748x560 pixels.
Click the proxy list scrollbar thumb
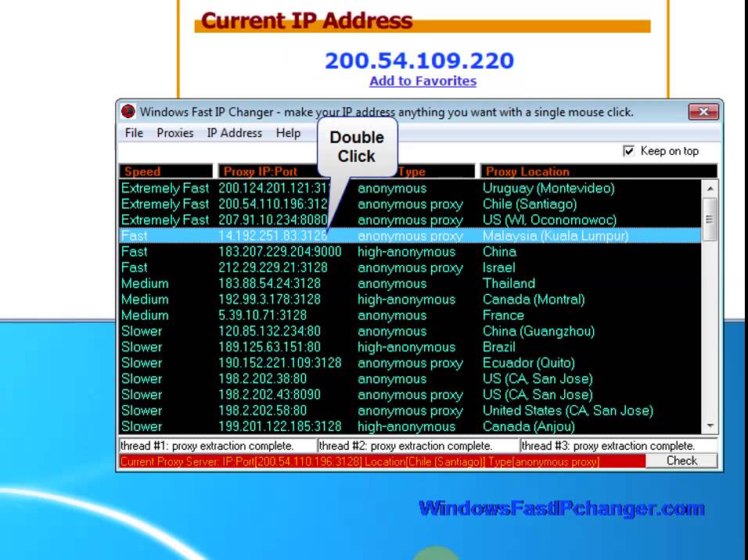click(710, 220)
